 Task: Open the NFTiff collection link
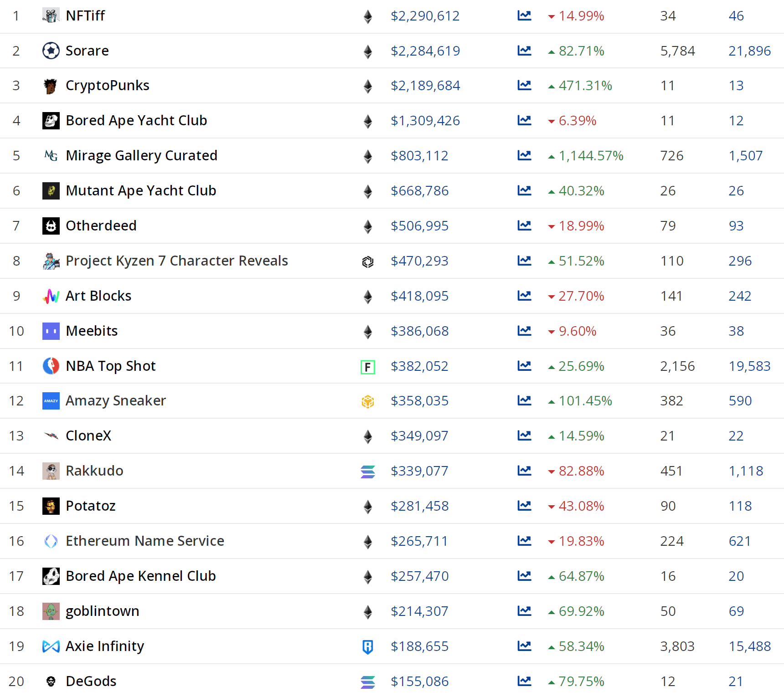pos(85,16)
